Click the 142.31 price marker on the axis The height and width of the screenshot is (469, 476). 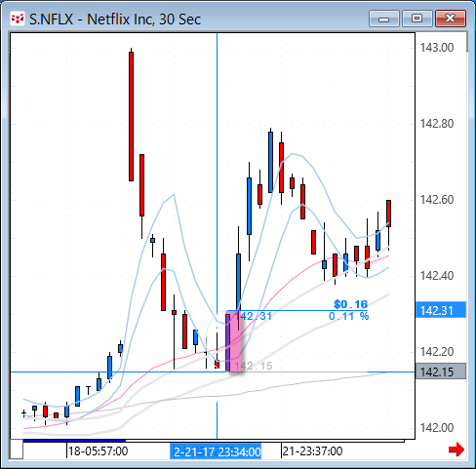pos(441,310)
